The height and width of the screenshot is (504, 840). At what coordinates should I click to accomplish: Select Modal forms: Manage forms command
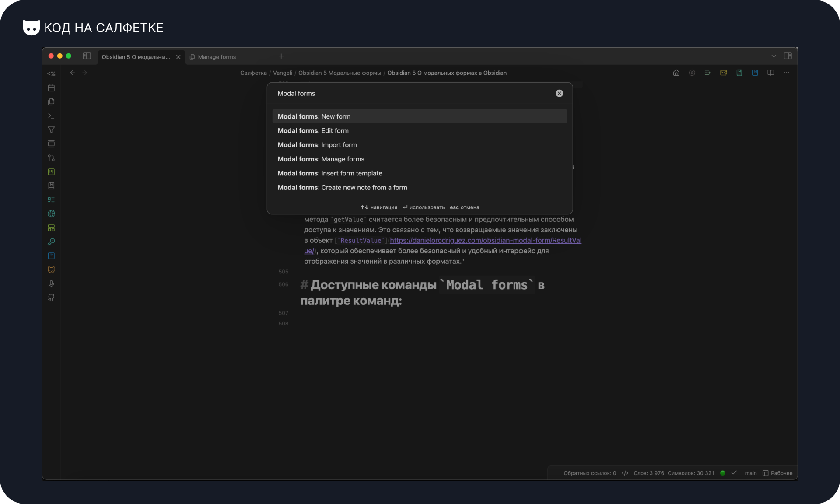point(420,159)
